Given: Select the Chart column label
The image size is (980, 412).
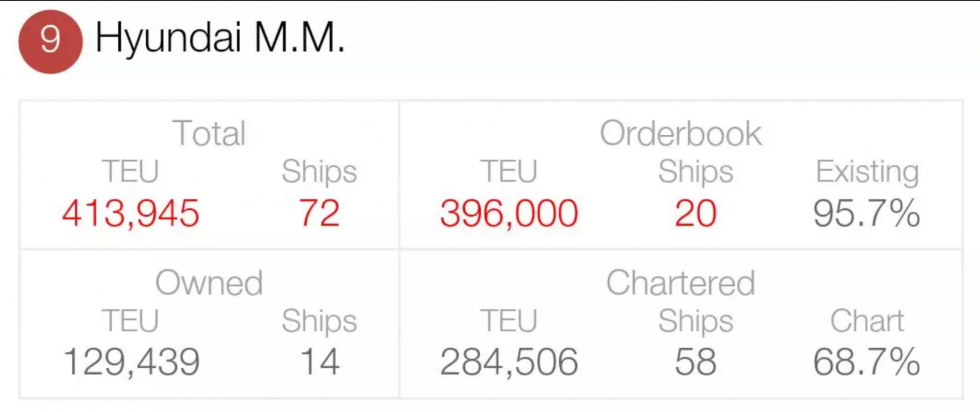Looking at the screenshot, I should pos(867,321).
